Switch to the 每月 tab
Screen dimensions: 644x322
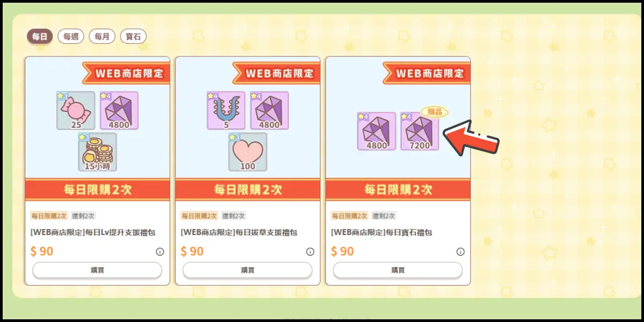(x=102, y=36)
